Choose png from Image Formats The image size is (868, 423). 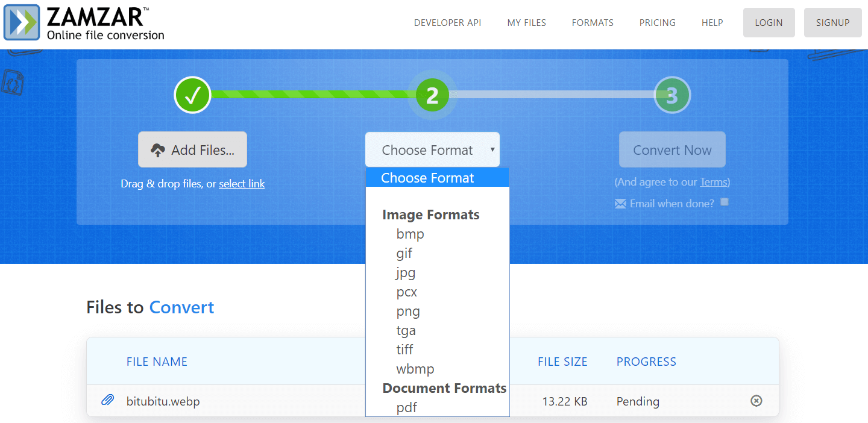[408, 311]
